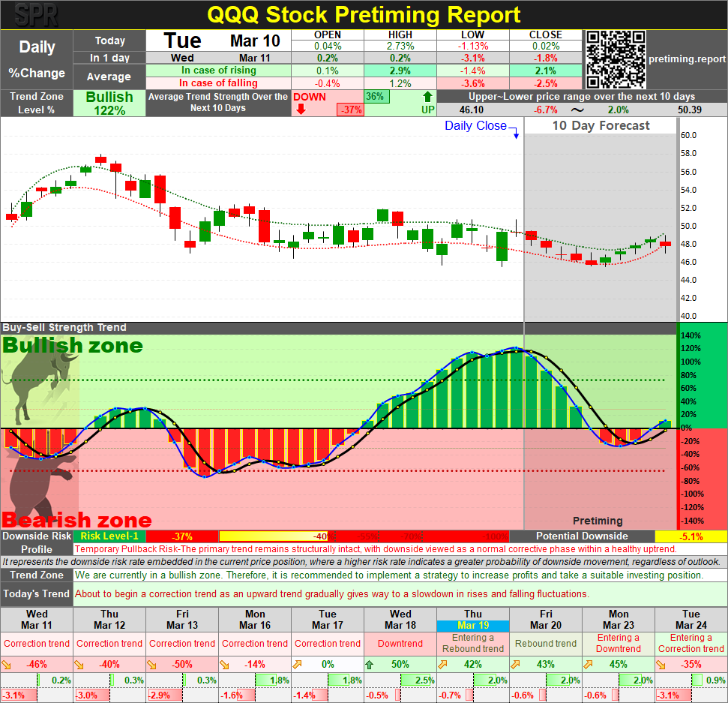Image resolution: width=728 pixels, height=703 pixels.
Task: Click the lower price 46.10 value
Action: pos(472,110)
